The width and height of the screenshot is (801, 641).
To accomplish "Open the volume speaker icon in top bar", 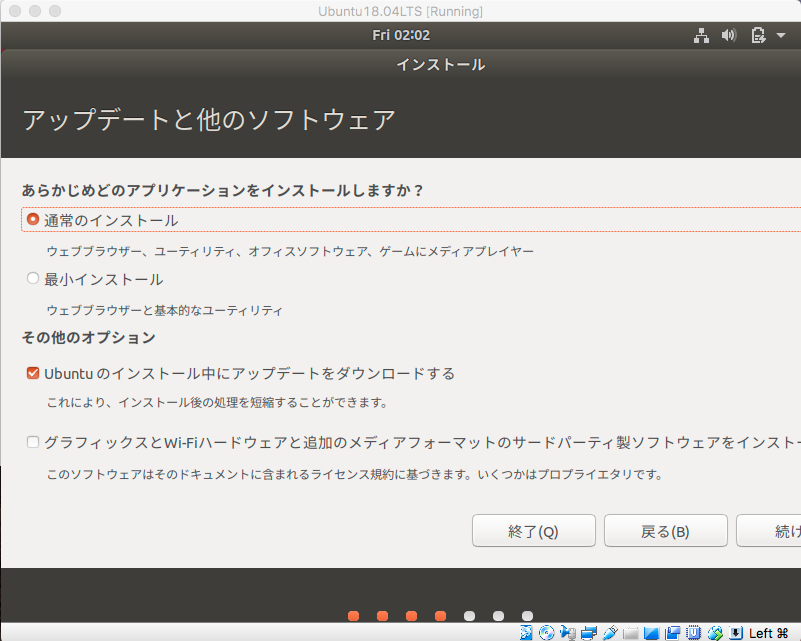I will point(728,35).
